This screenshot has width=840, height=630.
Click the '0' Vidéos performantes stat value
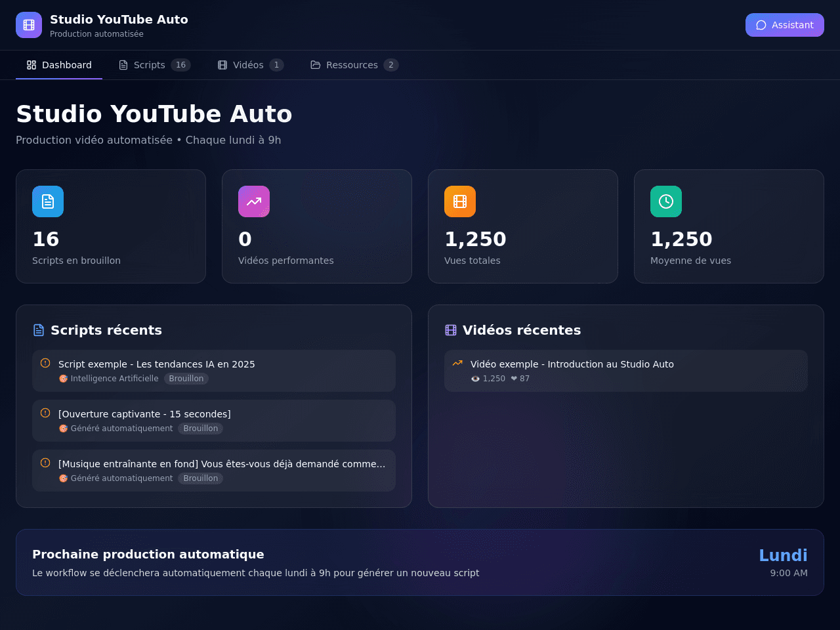(245, 239)
